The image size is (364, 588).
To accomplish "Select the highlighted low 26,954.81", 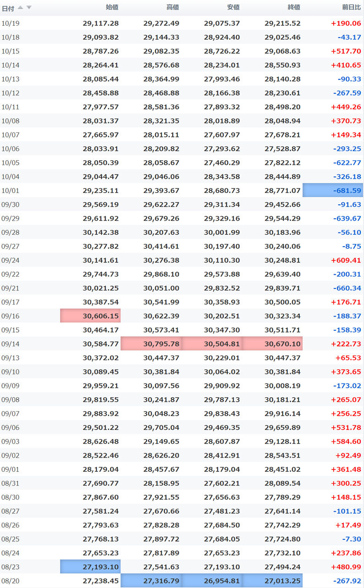I will pos(212,581).
